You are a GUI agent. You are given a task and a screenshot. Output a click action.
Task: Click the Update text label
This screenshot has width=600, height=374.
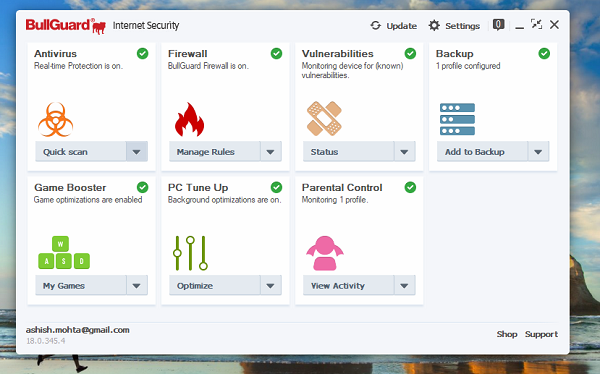point(401,26)
